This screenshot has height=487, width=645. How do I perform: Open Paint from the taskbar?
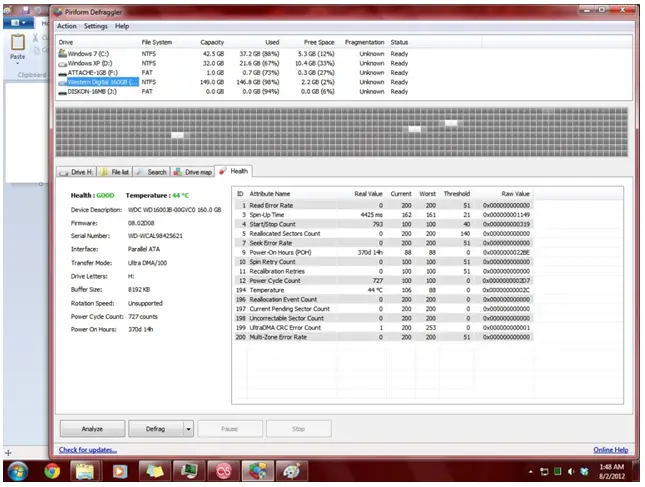[x=292, y=471]
